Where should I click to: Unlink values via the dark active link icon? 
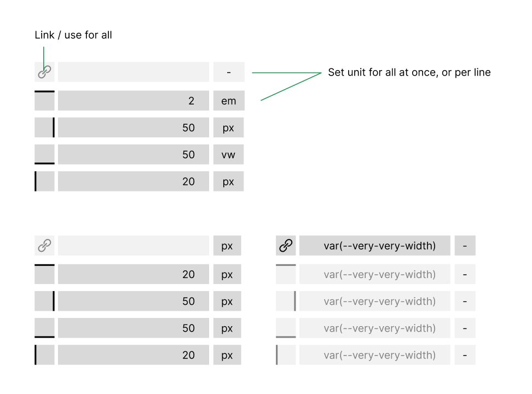(286, 245)
